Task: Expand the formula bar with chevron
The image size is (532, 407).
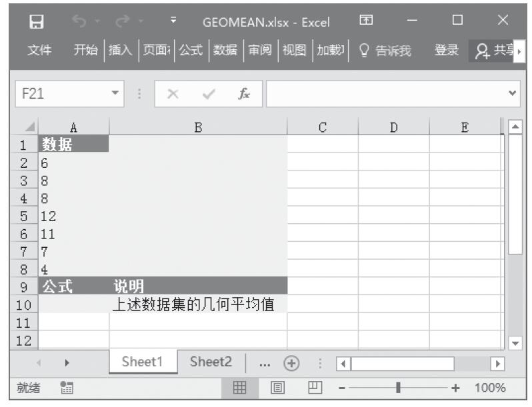Action: [511, 95]
